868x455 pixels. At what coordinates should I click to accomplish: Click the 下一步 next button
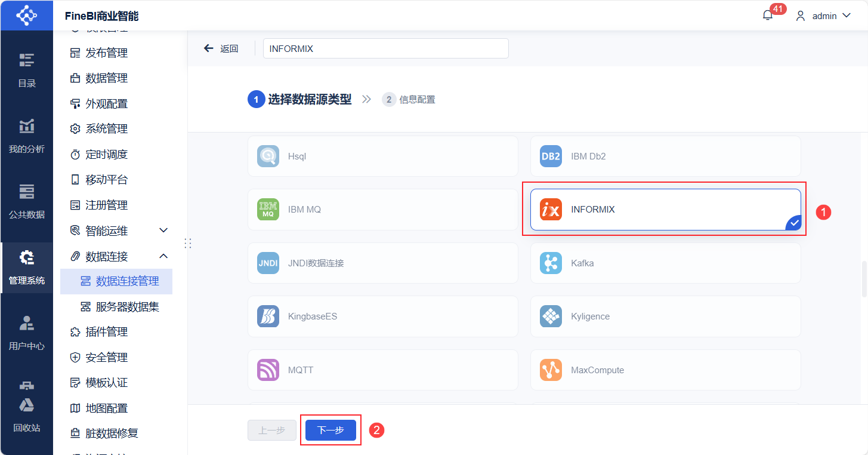coord(330,431)
